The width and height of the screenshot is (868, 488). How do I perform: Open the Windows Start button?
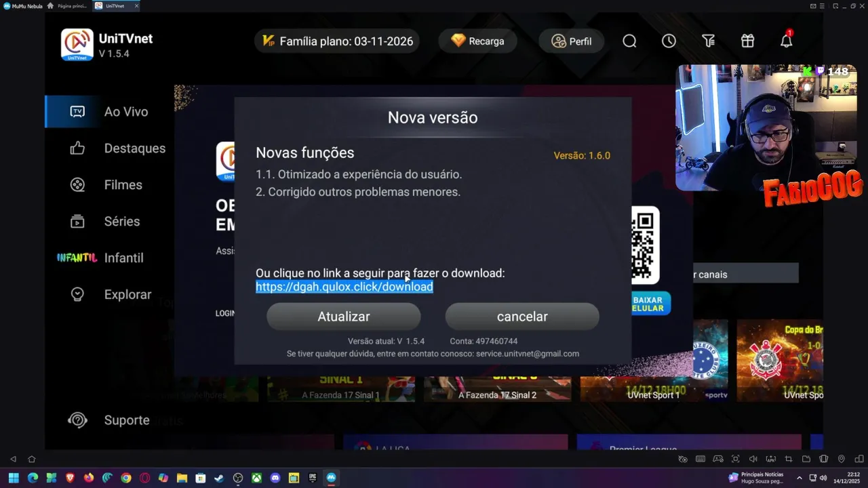14,478
